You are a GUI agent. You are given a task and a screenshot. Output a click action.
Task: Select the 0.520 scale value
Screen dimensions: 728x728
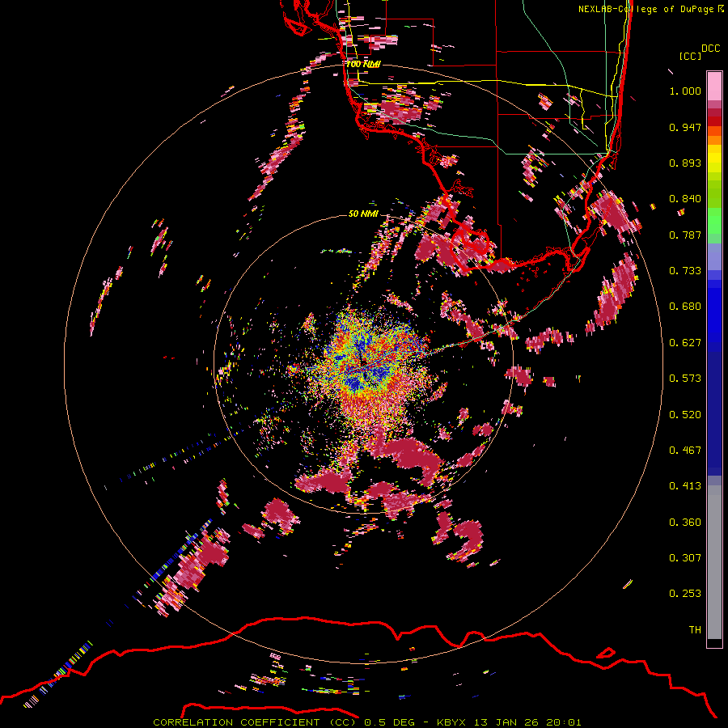(x=685, y=415)
